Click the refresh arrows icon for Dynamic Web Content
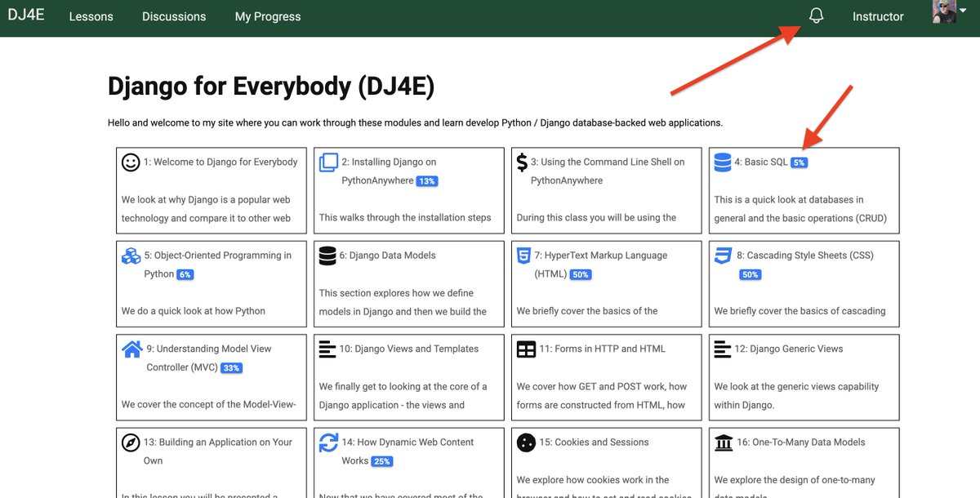 (328, 442)
